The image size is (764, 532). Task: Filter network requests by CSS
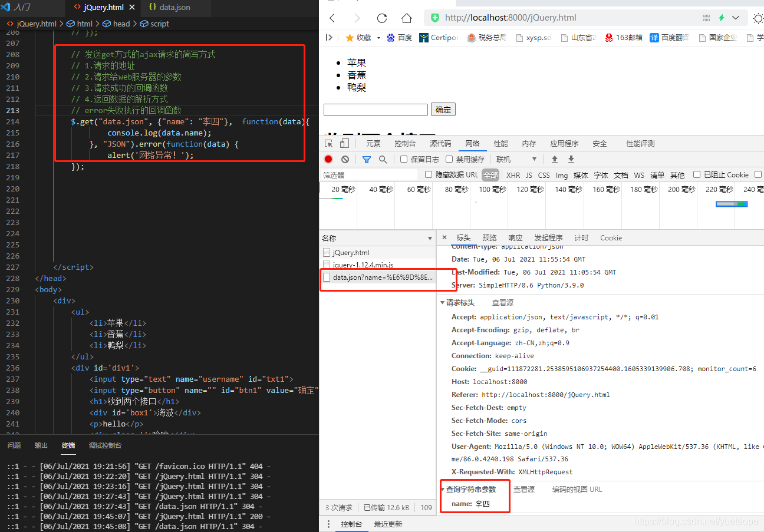544,175
